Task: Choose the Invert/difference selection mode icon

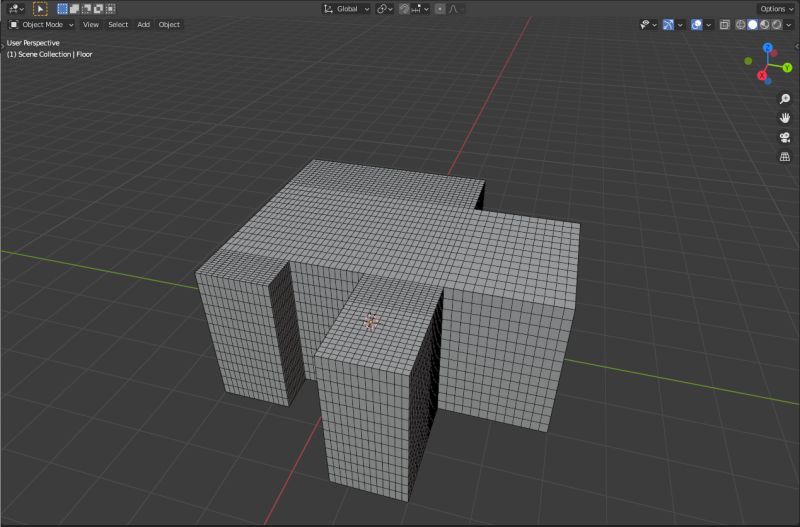Action: click(98, 9)
